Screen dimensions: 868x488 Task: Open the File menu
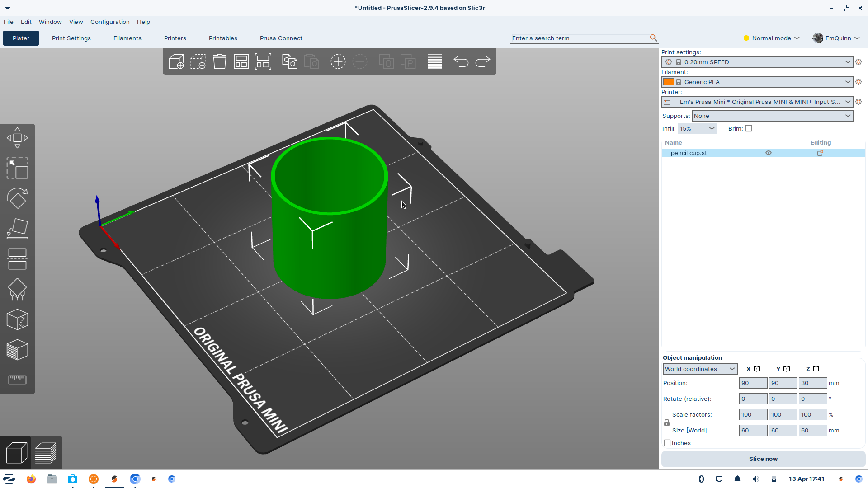[x=9, y=22]
